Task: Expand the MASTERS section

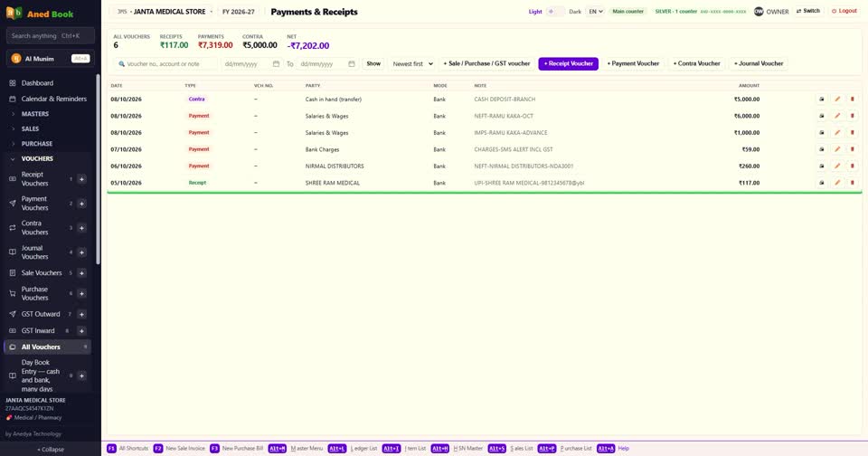Action: (x=35, y=114)
